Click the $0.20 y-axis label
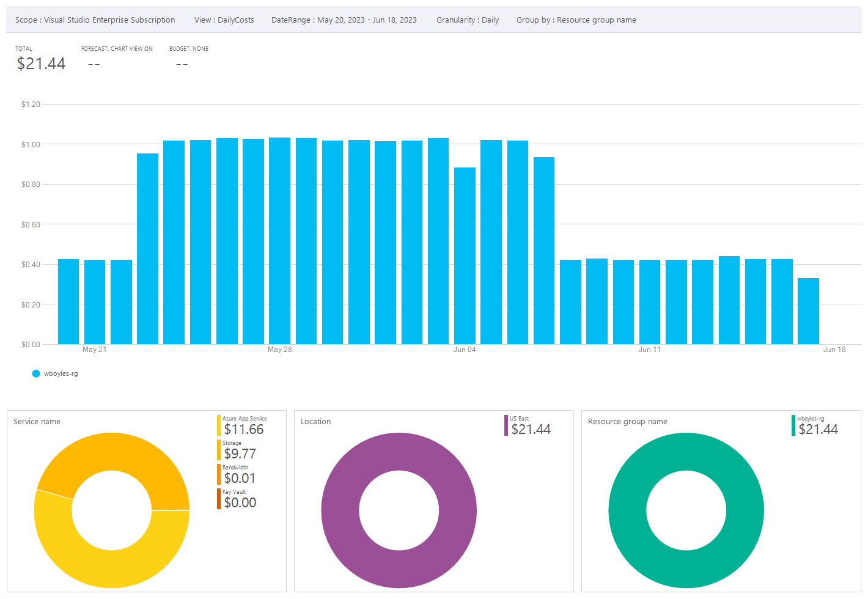This screenshot has height=599, width=868. click(31, 304)
